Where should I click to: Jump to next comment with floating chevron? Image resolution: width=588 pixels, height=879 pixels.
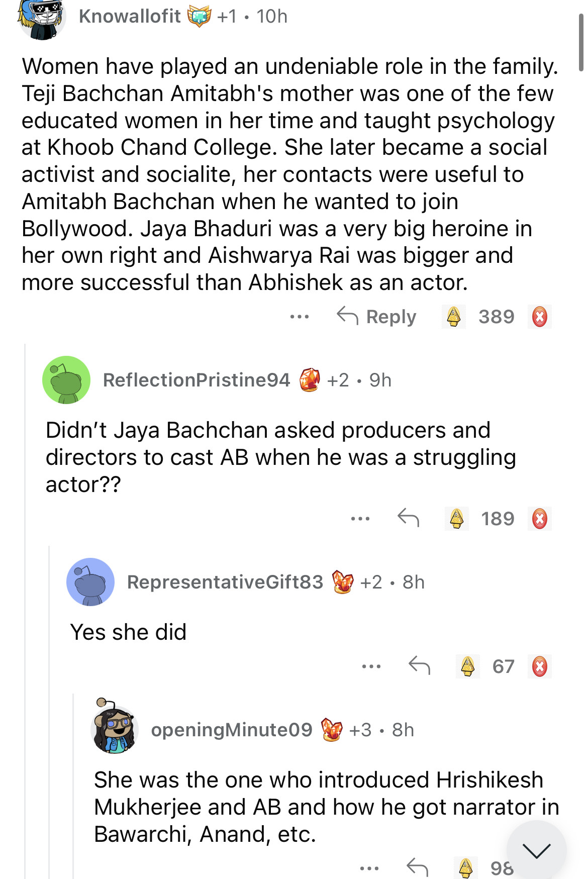pos(536,850)
